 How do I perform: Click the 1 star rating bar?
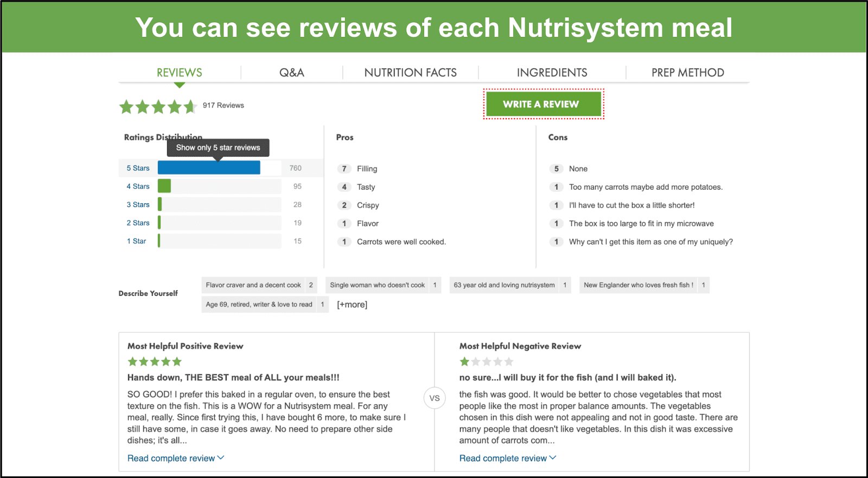pyautogui.click(x=159, y=241)
